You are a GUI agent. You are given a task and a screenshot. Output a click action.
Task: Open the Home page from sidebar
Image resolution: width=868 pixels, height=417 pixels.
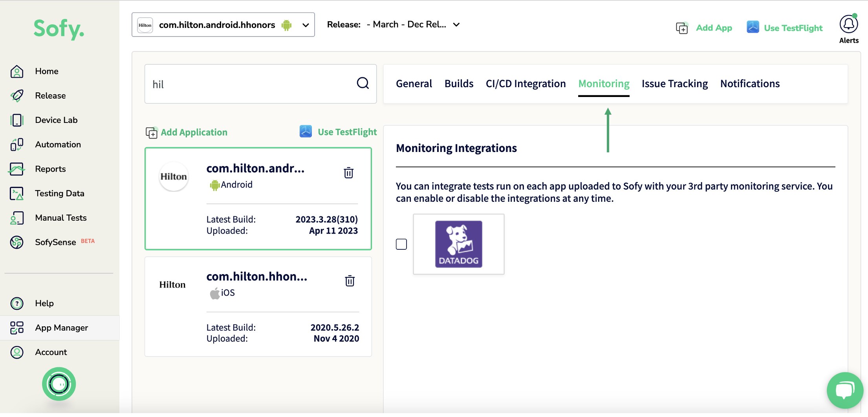click(x=46, y=71)
